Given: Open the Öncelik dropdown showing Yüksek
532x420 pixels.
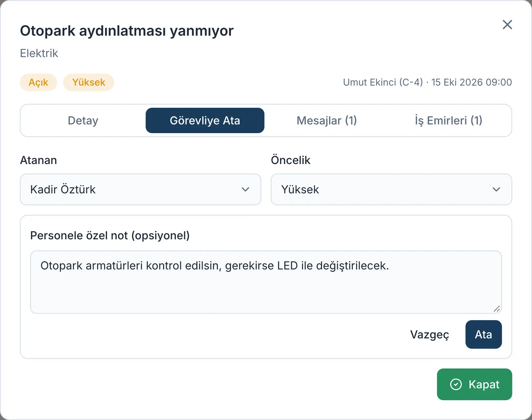Looking at the screenshot, I should 391,189.
